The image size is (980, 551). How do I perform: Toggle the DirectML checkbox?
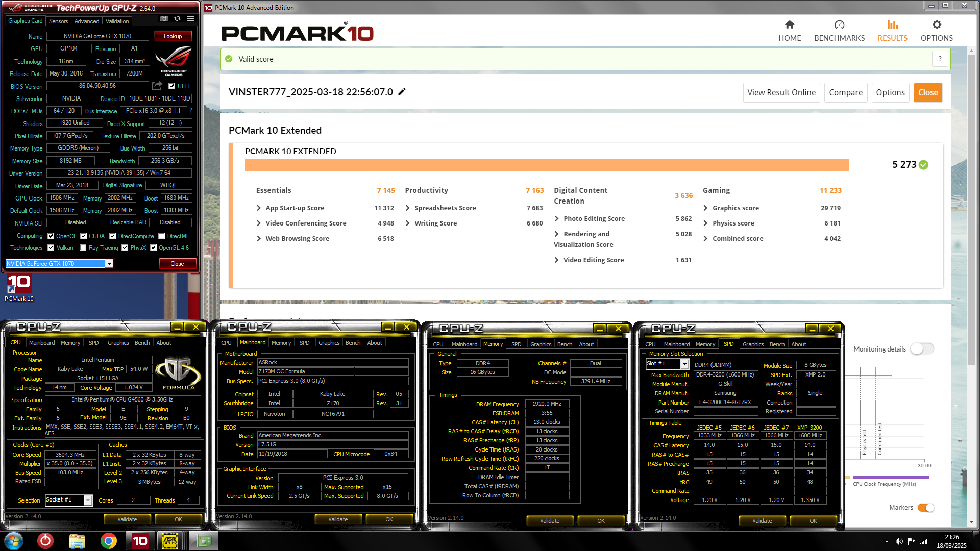click(x=161, y=236)
